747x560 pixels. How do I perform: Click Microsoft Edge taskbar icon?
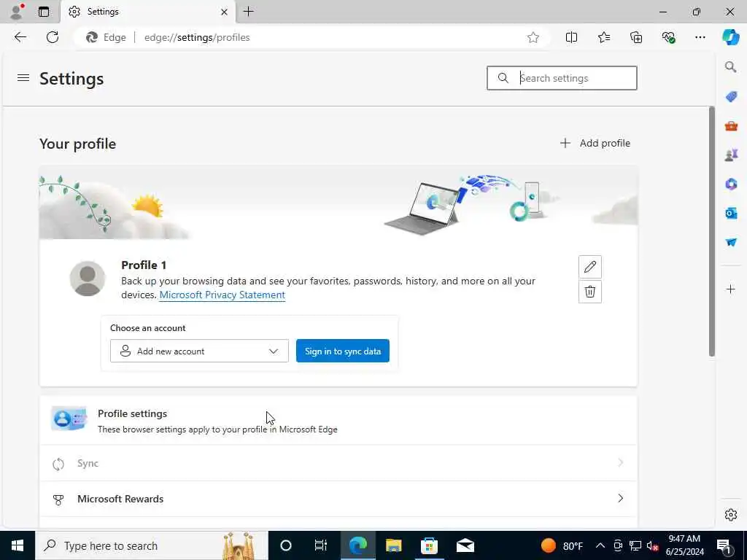click(x=357, y=545)
